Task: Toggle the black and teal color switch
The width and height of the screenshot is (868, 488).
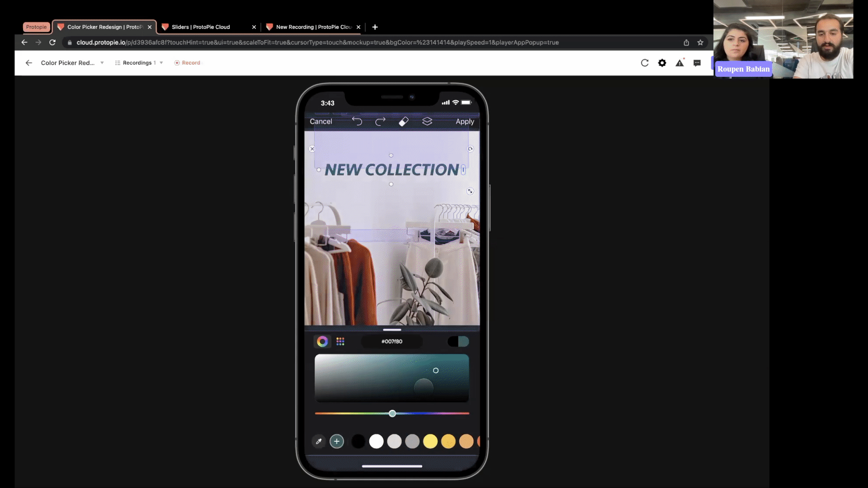Action: pyautogui.click(x=458, y=342)
